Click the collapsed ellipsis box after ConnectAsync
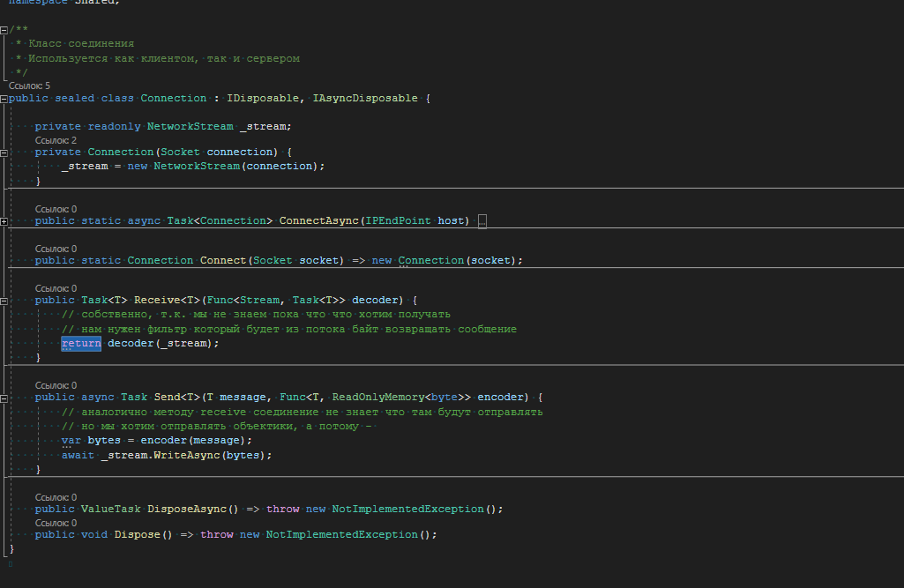This screenshot has height=588, width=904. tap(482, 221)
